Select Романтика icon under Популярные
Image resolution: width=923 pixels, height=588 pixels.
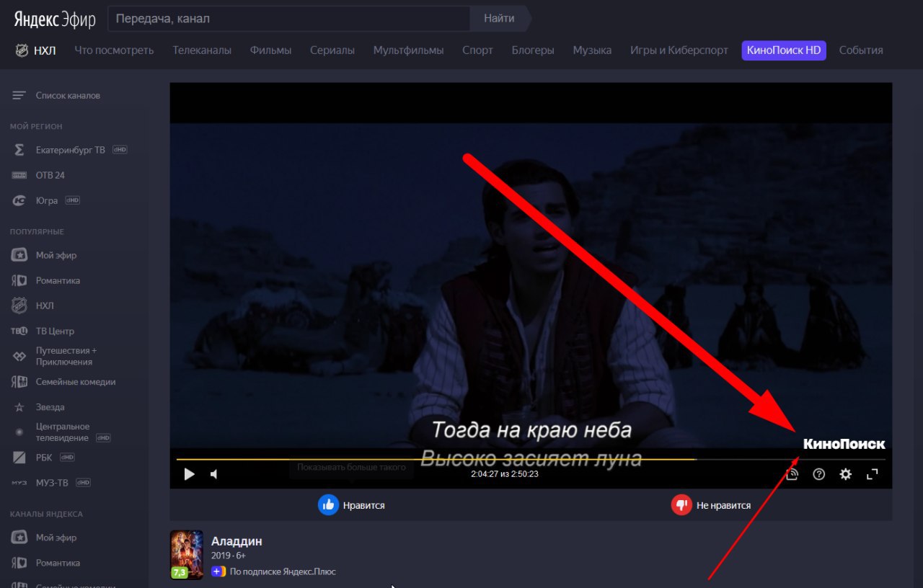(x=19, y=280)
